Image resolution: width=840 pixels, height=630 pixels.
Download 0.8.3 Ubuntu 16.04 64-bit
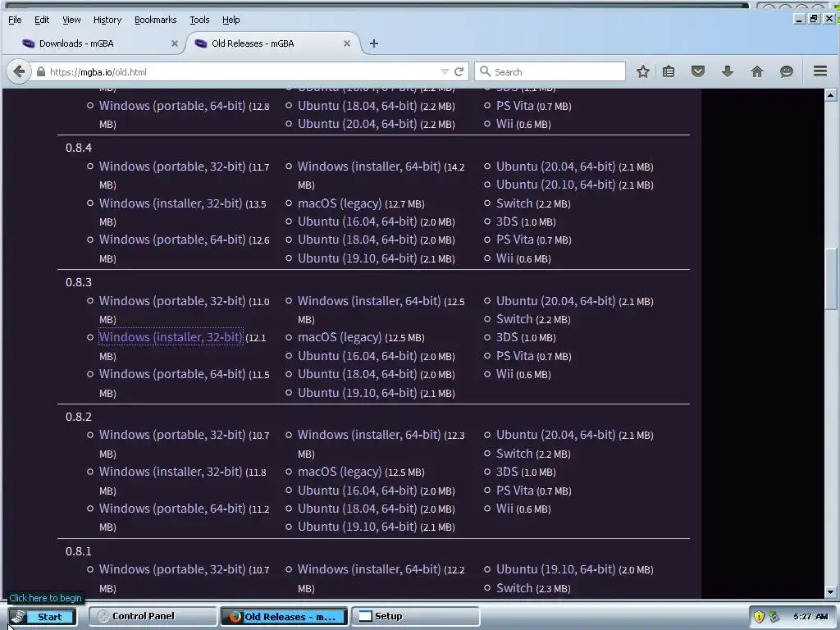tap(357, 356)
